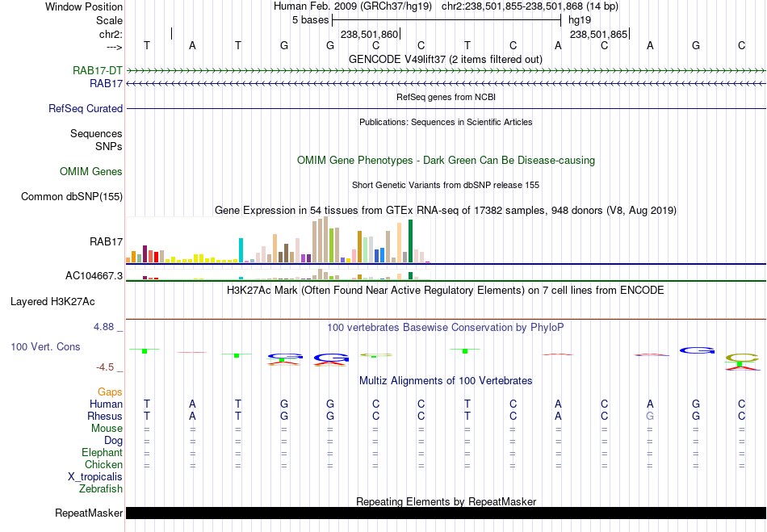Open the RAB17 GTEx expression bar chart
The width and height of the screenshot is (767, 532).
278,240
